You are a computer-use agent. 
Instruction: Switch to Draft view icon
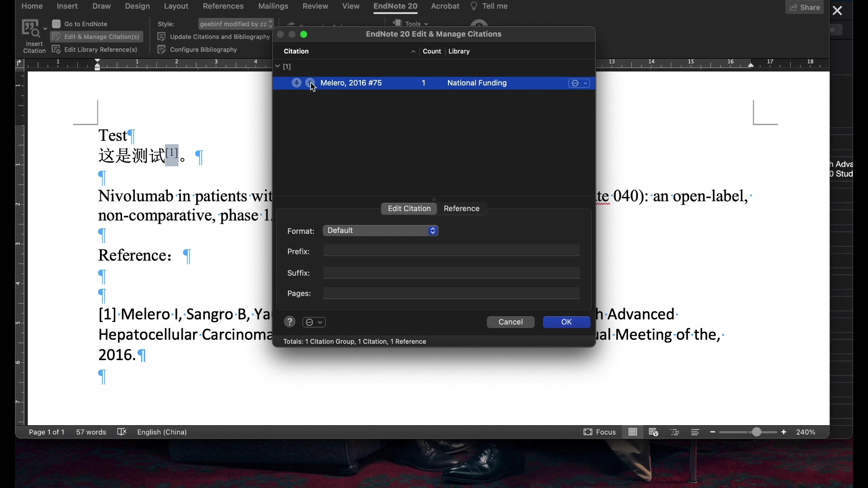695,432
